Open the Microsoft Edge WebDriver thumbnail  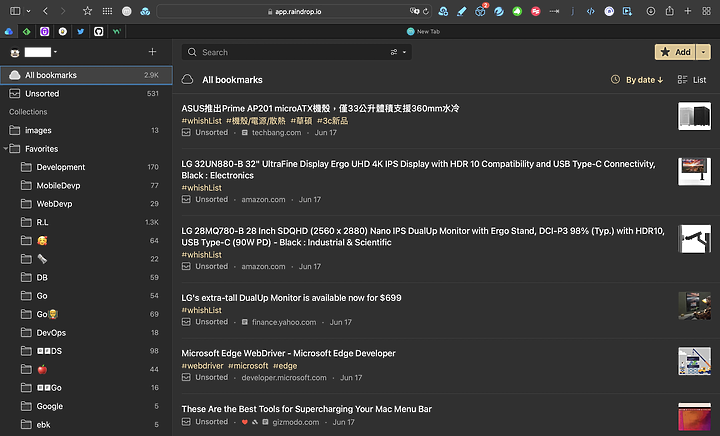click(694, 361)
